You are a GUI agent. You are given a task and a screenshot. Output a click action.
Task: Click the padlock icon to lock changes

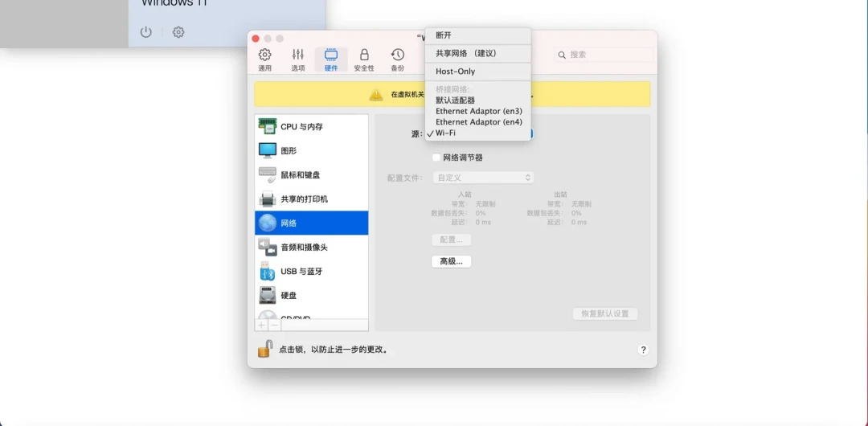[265, 349]
